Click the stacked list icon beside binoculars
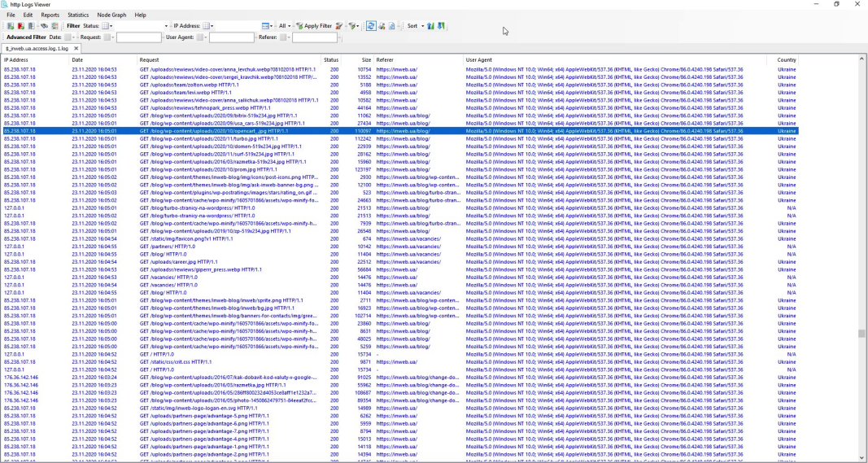The width and height of the screenshot is (868, 463). point(55,26)
